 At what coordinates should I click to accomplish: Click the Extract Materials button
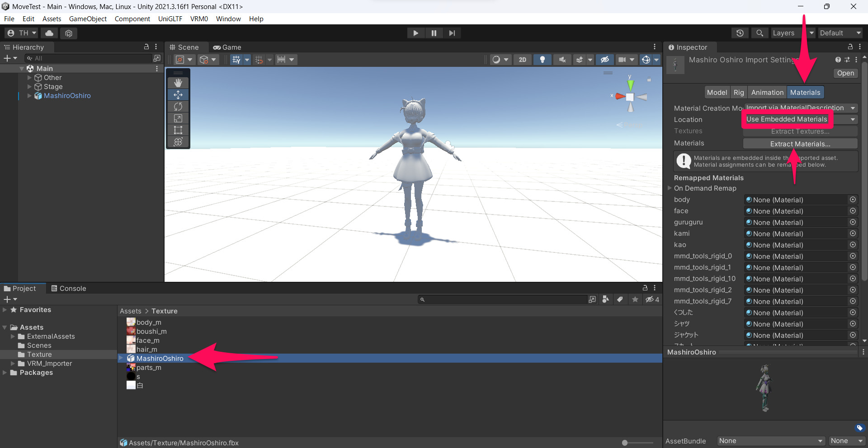[800, 144]
